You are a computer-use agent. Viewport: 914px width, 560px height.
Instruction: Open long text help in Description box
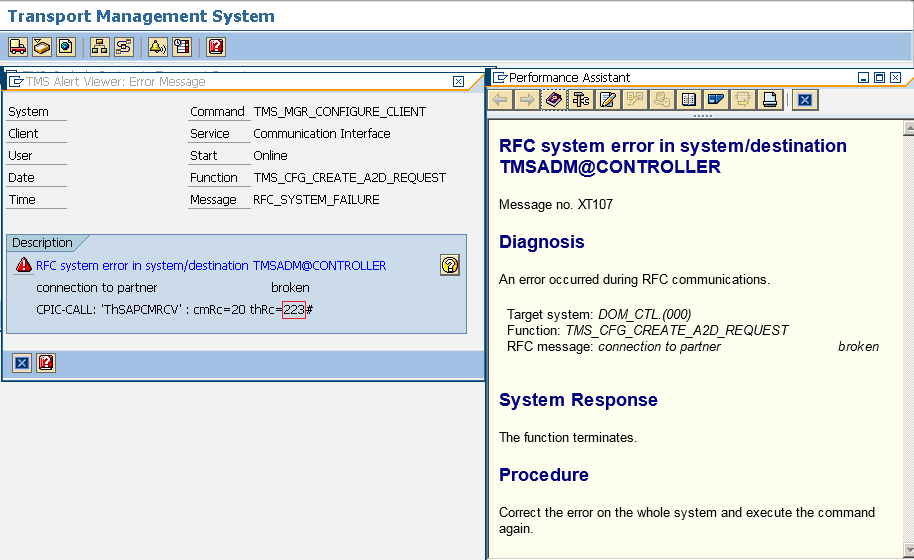tap(449, 265)
